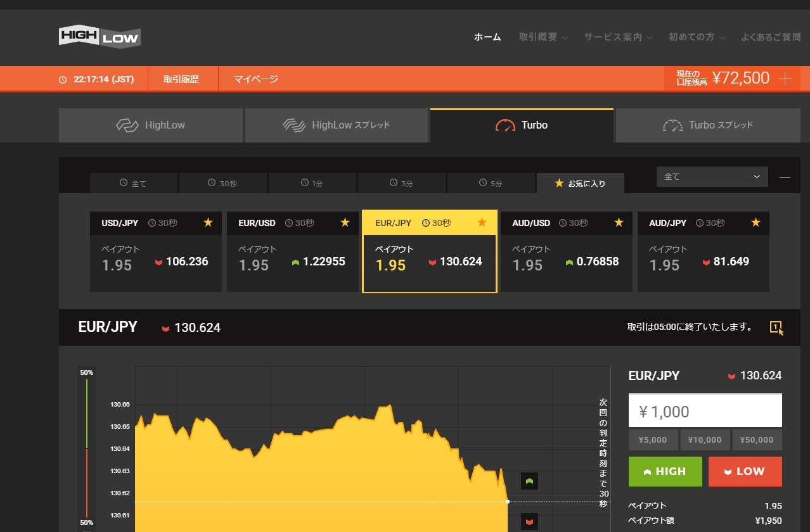810x532 pixels.
Task: Toggle the AUD/JPY favorite star
Action: point(755,222)
